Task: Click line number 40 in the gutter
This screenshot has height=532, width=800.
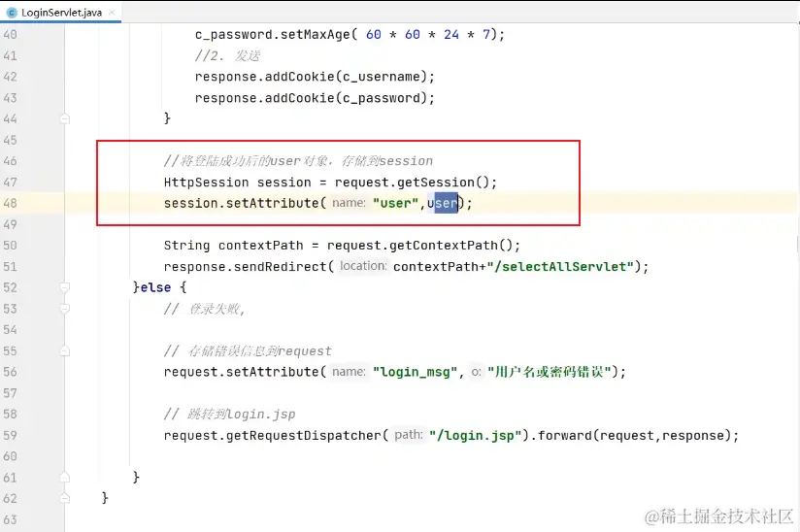Action: coord(11,34)
